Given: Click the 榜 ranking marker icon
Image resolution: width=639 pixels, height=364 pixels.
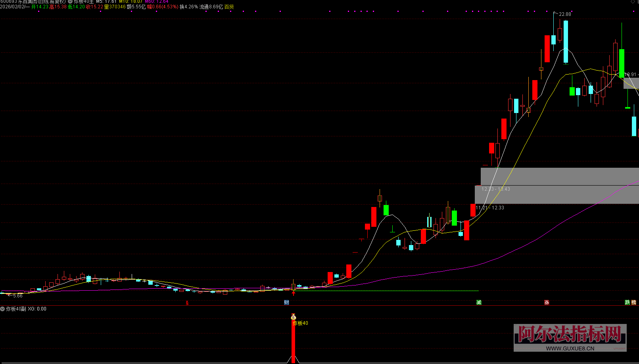Looking at the screenshot, I should tap(633, 303).
